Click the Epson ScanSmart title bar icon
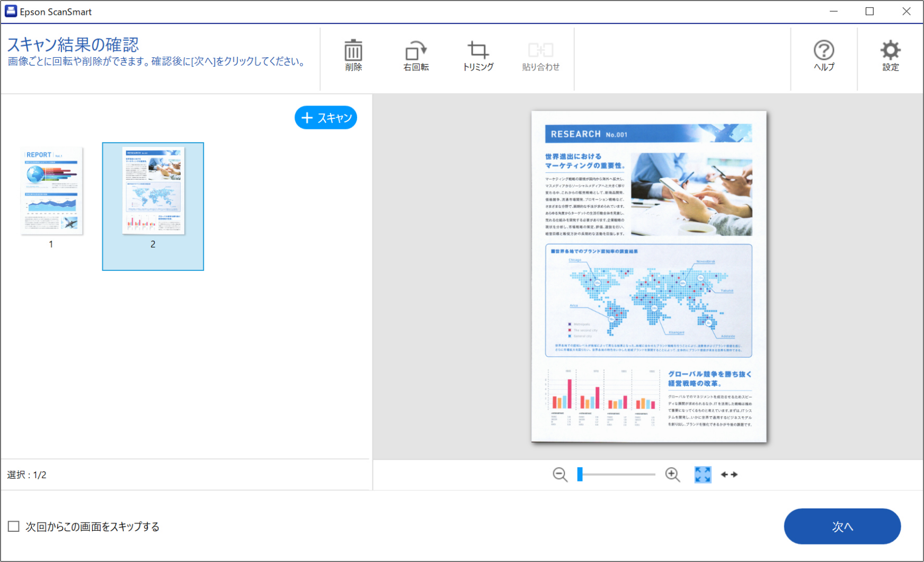This screenshot has height=562, width=924. click(11, 11)
